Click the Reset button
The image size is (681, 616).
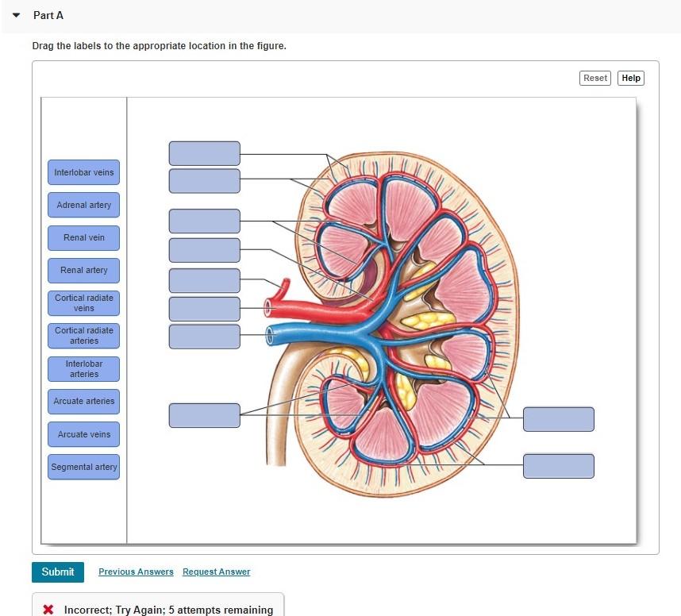point(594,78)
